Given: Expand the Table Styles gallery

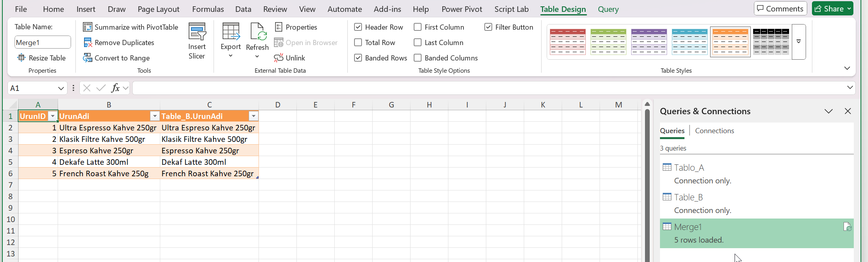Looking at the screenshot, I should [x=799, y=41].
